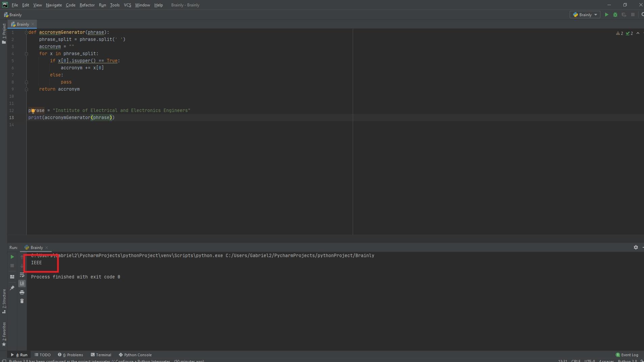The height and width of the screenshot is (362, 644).
Task: Collapse the for loop fold on line 4
Action: (26, 54)
